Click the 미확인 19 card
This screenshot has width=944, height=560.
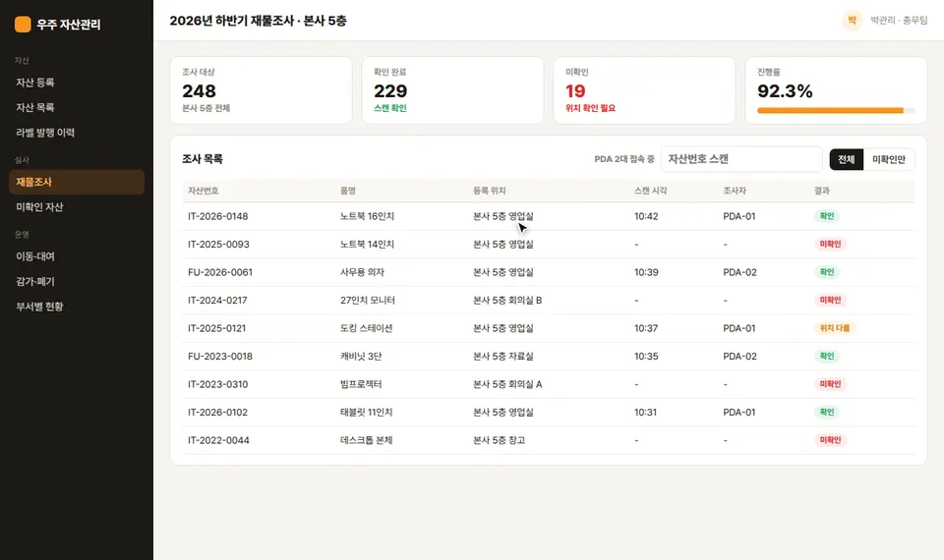644,90
